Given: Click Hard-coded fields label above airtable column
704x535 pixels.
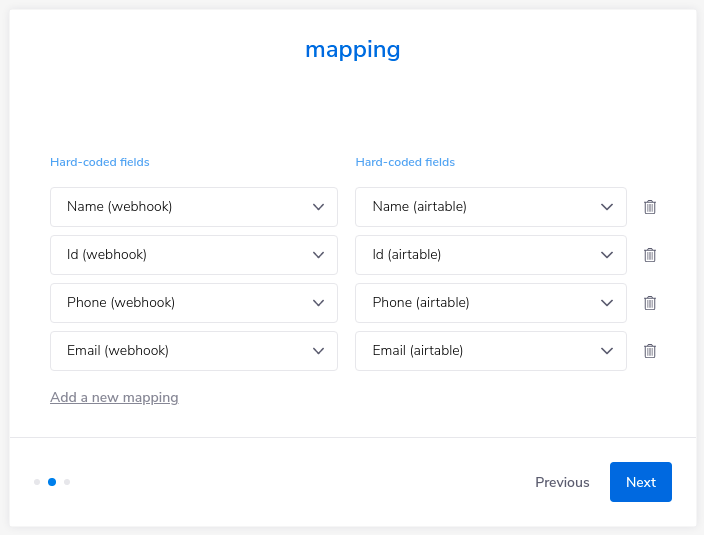Looking at the screenshot, I should point(405,162).
